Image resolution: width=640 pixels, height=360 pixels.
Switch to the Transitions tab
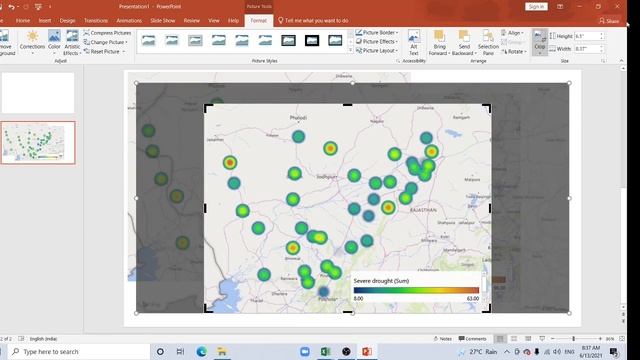click(x=96, y=20)
